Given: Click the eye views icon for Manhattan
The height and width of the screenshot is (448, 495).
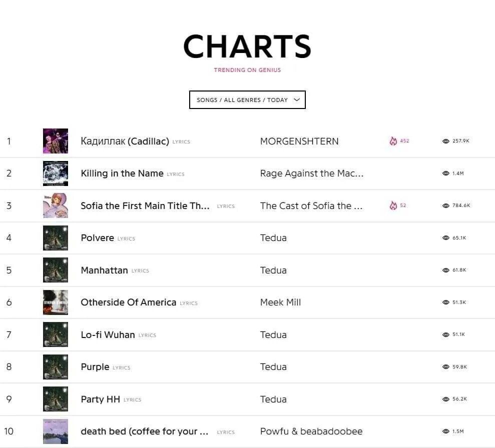Looking at the screenshot, I should [x=445, y=270].
